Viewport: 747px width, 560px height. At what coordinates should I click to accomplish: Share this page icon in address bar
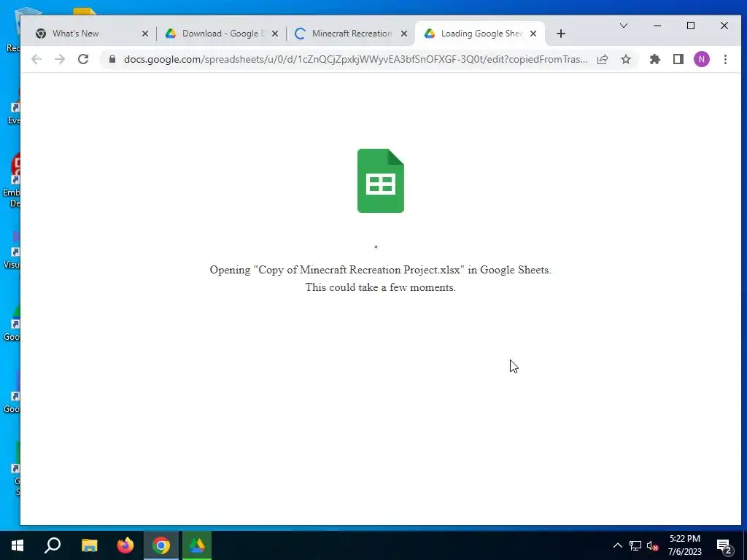pos(603,59)
